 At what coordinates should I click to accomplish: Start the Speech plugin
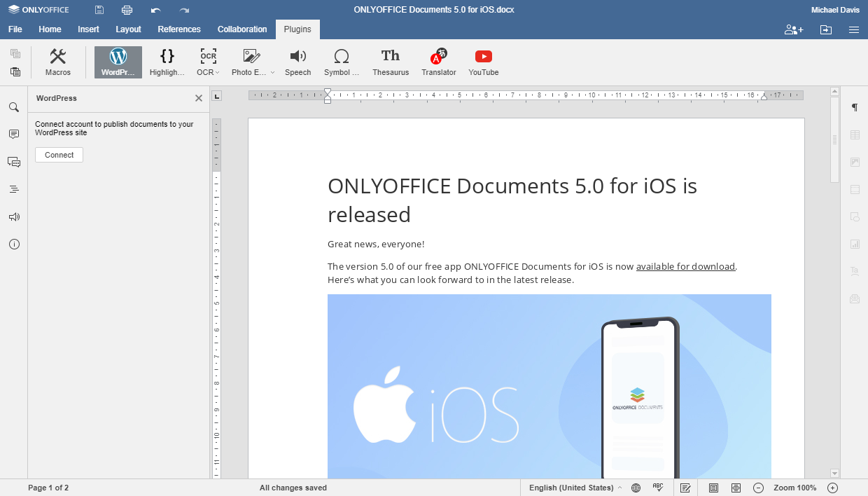click(x=298, y=62)
